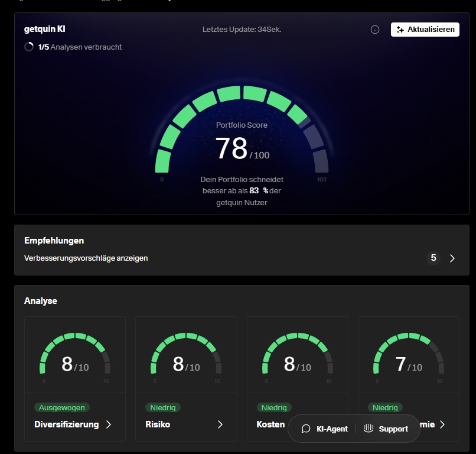Select the Diversifizierung label
Image resolution: width=476 pixels, height=454 pixels.
pyautogui.click(x=66, y=424)
